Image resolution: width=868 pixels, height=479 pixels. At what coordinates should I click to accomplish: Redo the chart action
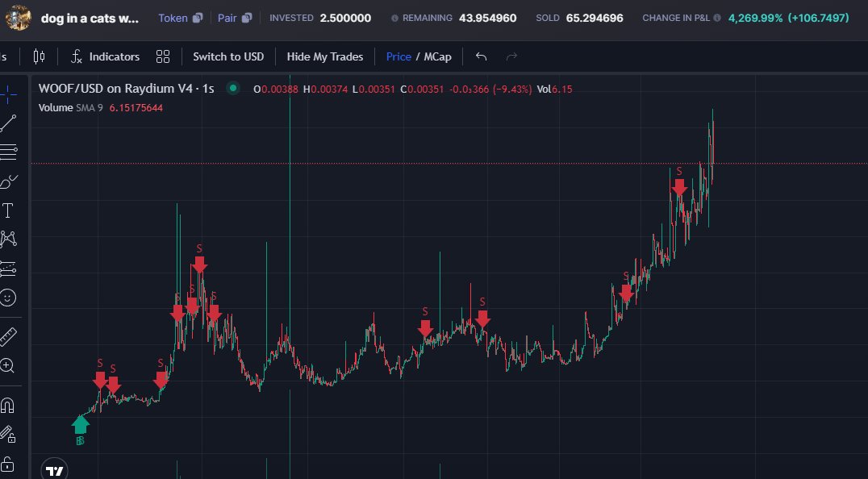511,56
